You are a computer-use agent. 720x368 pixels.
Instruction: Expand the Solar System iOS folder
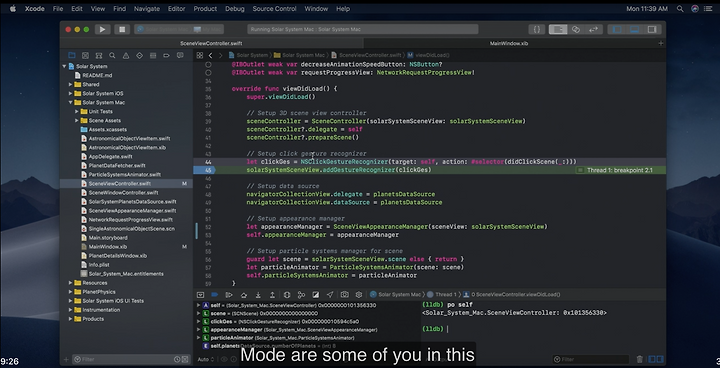tap(71, 93)
